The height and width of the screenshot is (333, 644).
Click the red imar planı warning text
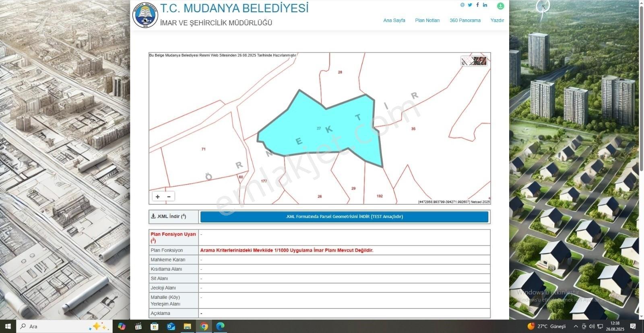[x=287, y=250]
